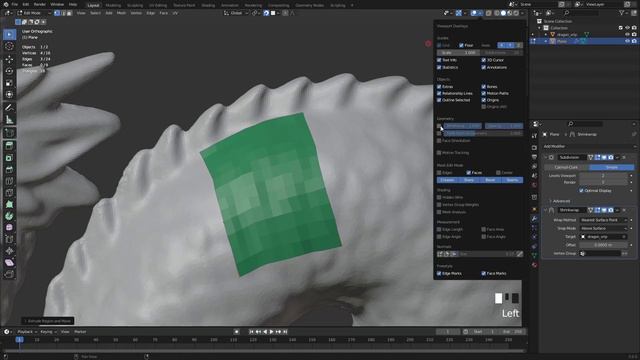Open the Select menu in viewport header
Screen dimensions: 640x360
pos(95,13)
